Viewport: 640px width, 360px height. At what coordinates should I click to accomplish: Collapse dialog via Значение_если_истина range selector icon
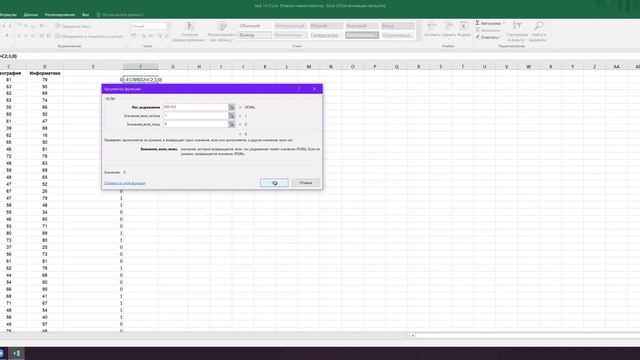(231, 116)
